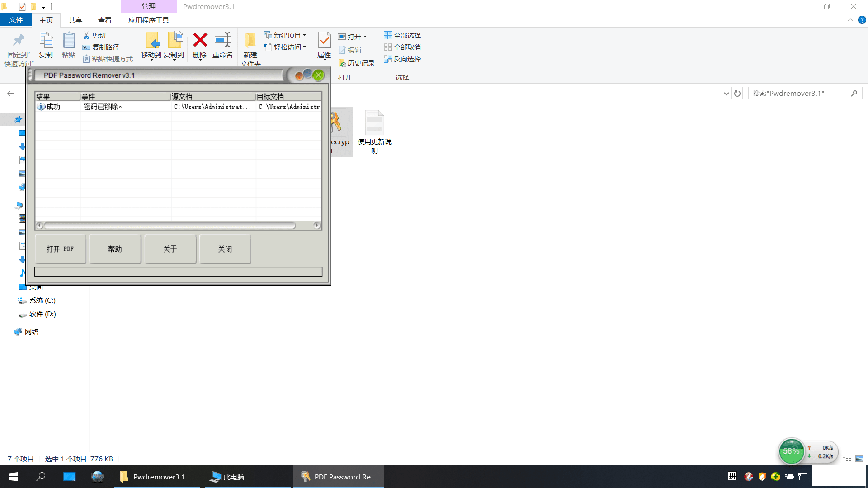Open the address bar history dropdown
The width and height of the screenshot is (868, 488).
pyautogui.click(x=726, y=94)
